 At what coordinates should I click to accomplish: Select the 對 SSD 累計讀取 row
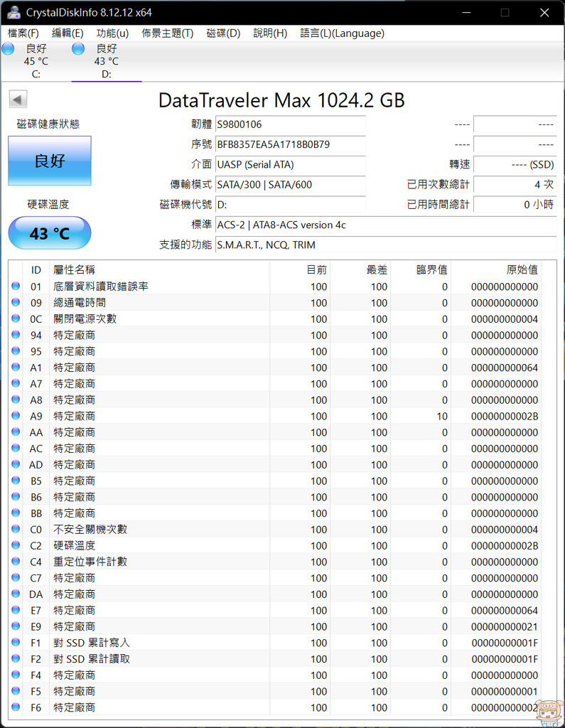275,659
